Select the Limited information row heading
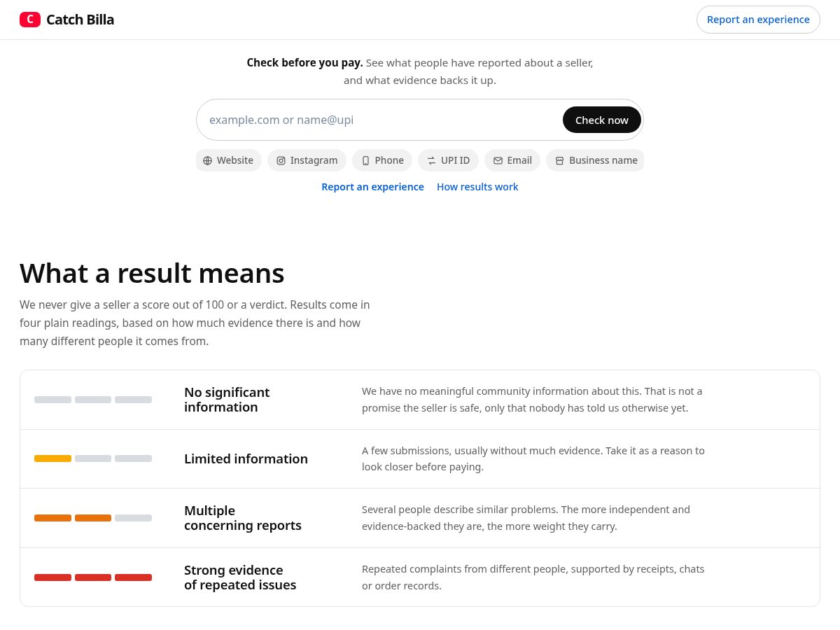This screenshot has height=630, width=840. pos(246,458)
